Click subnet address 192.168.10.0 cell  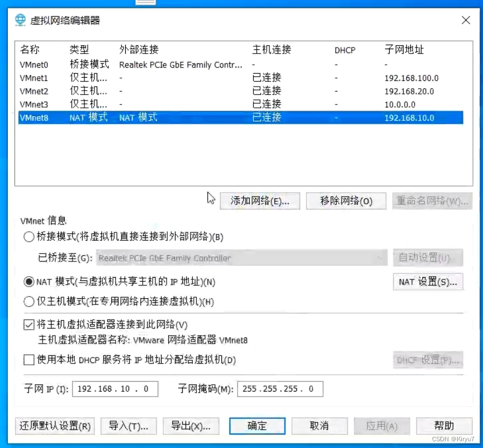(409, 118)
